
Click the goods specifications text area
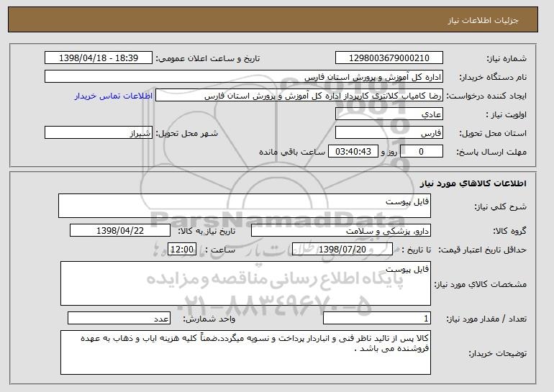(x=245, y=283)
